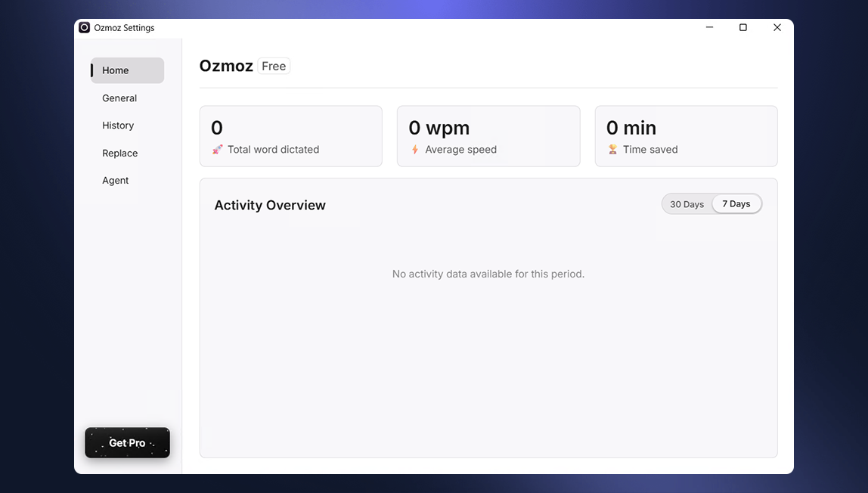
Task: Click the 'Ozmoz Settings' window title
Action: click(124, 28)
